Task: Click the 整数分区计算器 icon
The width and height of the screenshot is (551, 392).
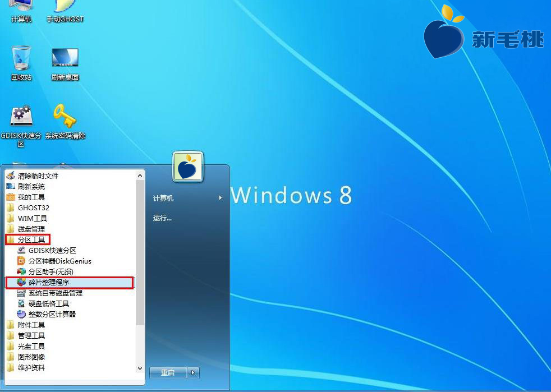Action: click(21, 314)
